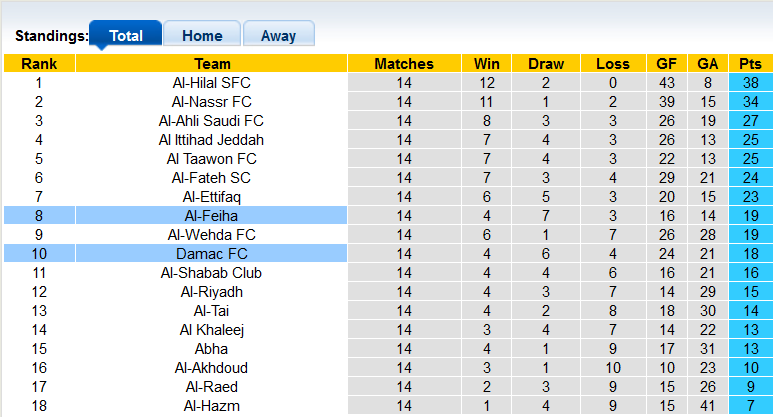Switch to the Total standings tab
773x417 pixels.
pyautogui.click(x=125, y=35)
